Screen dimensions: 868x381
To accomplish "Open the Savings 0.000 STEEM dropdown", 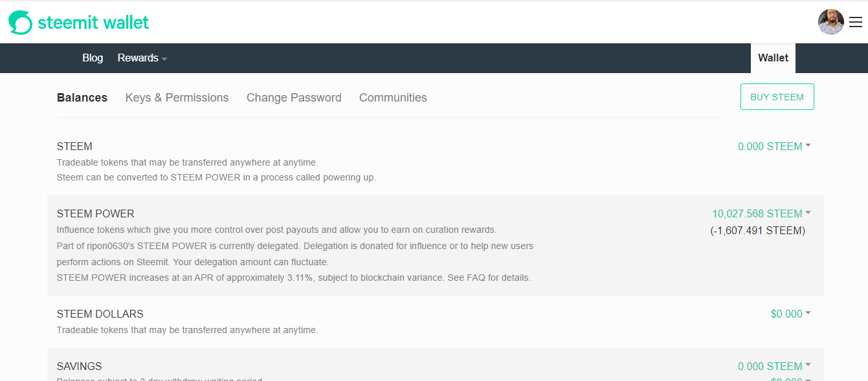I will coord(774,366).
